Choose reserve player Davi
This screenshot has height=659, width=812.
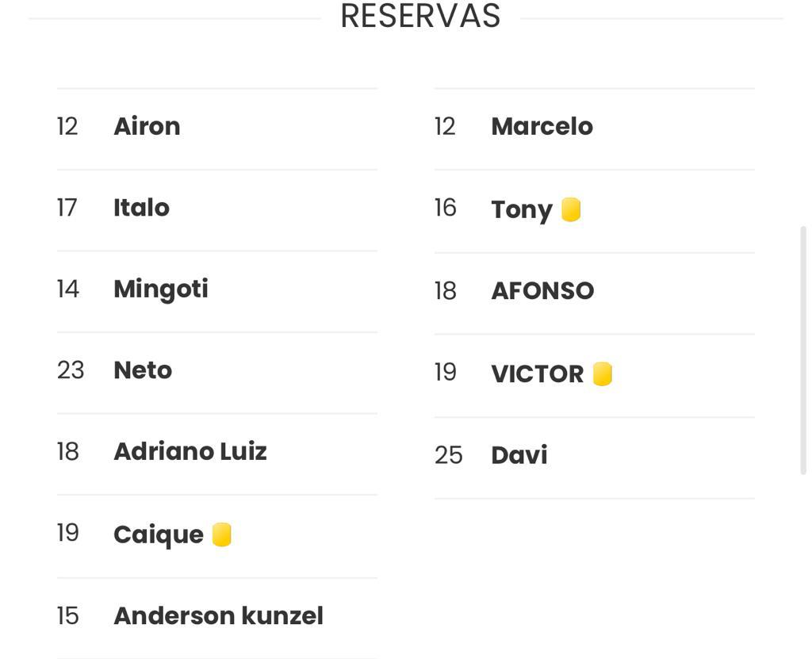[x=519, y=455]
